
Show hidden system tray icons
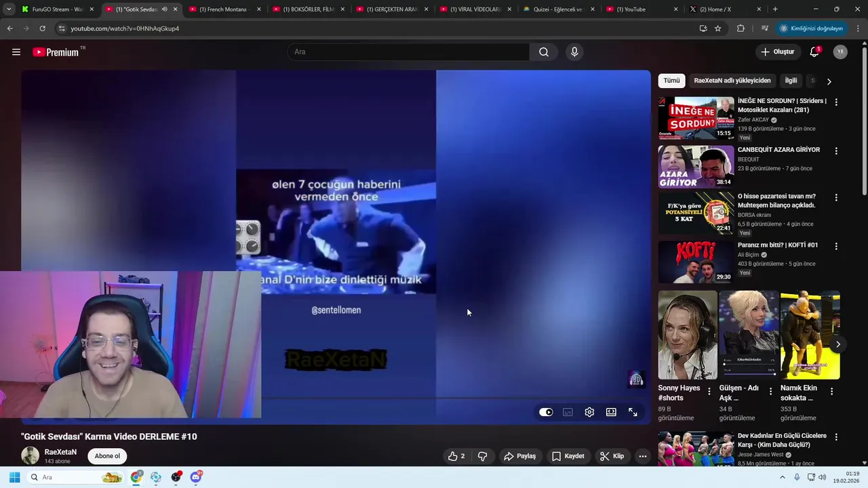(x=782, y=477)
